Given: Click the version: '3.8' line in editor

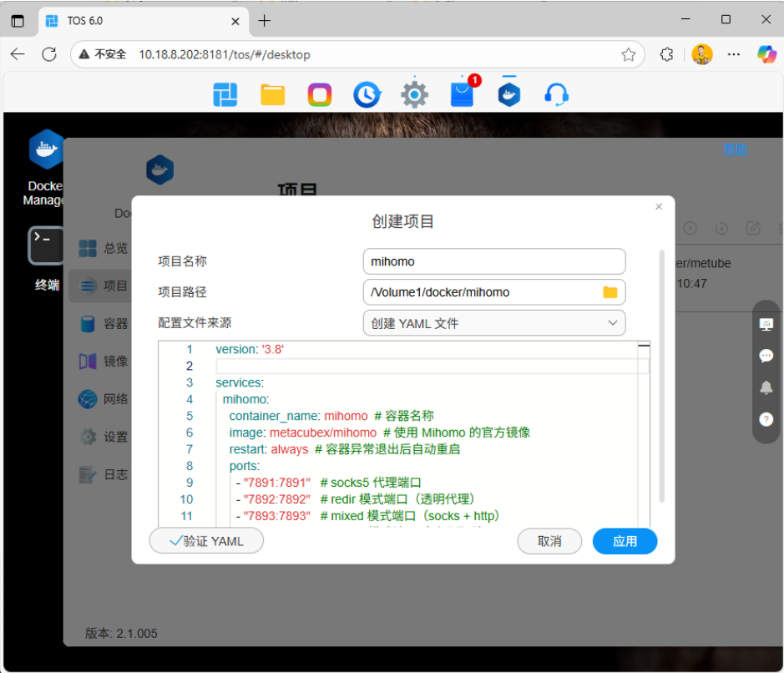Looking at the screenshot, I should 250,349.
